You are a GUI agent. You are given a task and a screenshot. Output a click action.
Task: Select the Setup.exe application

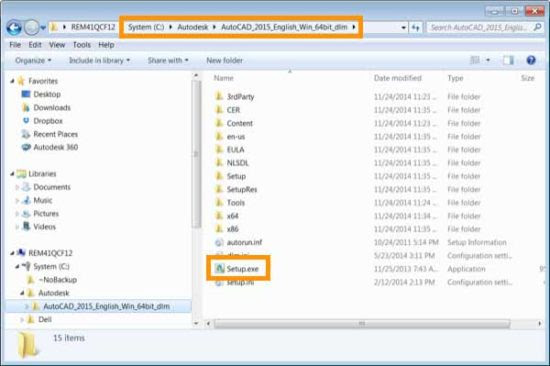242,269
